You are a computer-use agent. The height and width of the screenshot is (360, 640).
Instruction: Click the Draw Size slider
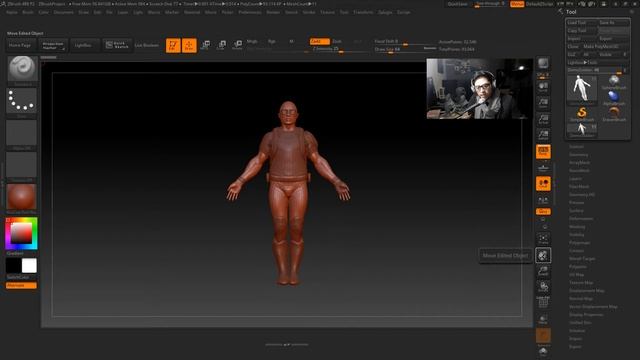405,49
